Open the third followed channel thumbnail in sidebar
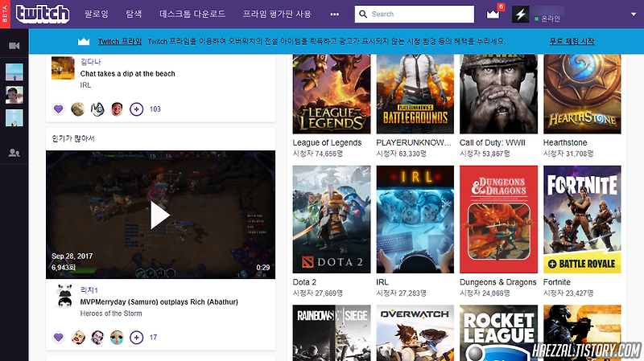The height and width of the screenshot is (361, 644). click(14, 117)
